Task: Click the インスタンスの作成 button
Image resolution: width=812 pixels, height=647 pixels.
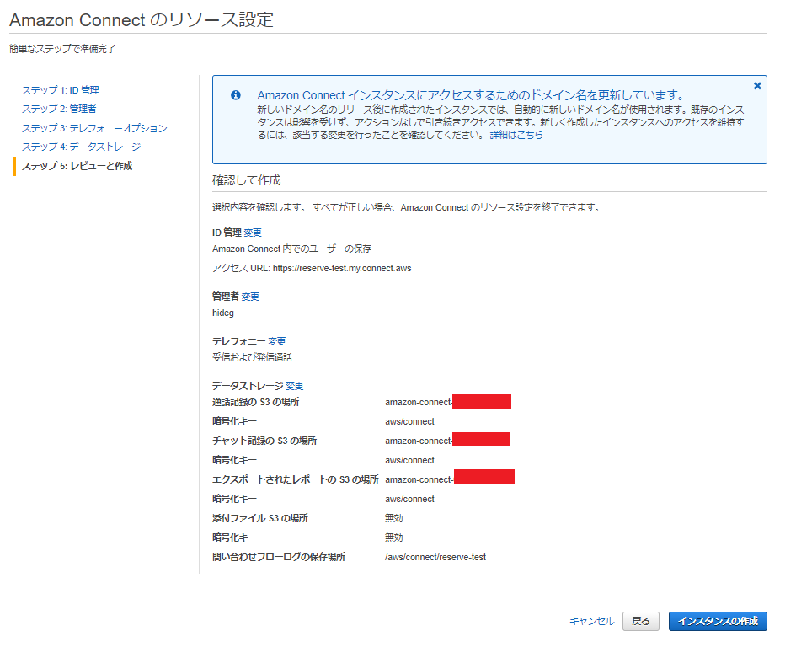Action: coord(718,621)
